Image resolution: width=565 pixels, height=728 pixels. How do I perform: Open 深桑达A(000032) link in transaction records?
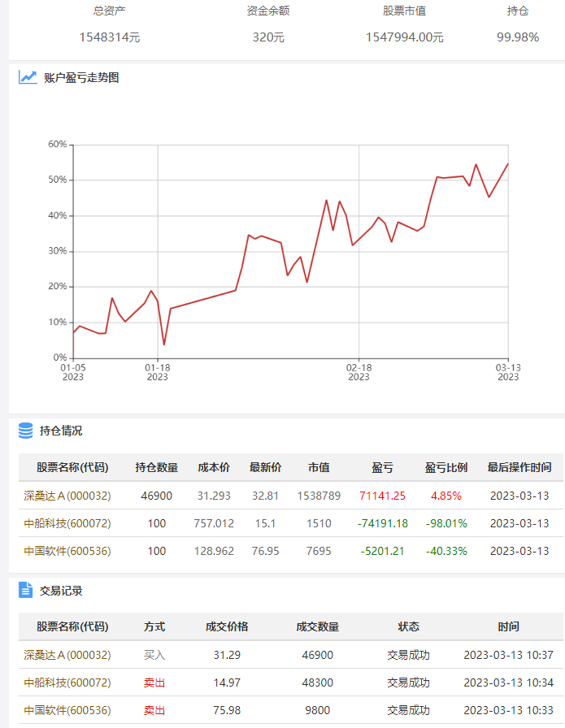(67, 655)
